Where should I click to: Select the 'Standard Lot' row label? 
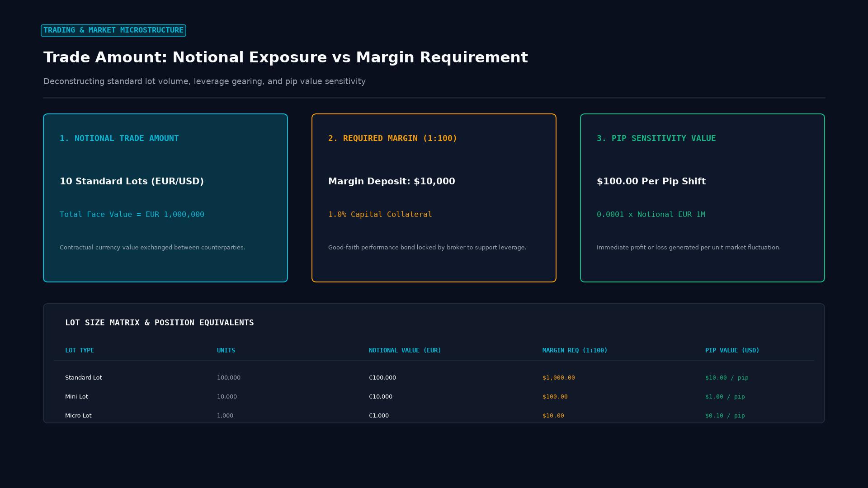tap(83, 378)
